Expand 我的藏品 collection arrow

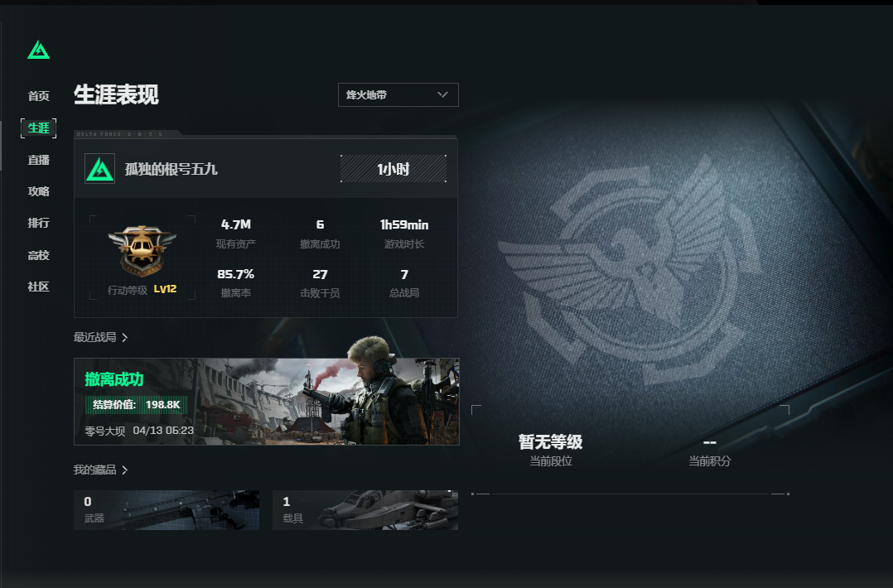[x=125, y=470]
